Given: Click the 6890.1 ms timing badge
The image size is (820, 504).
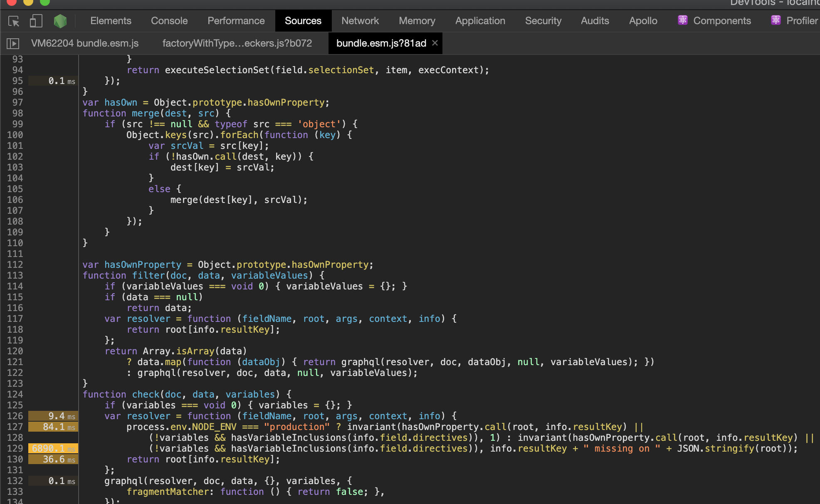Looking at the screenshot, I should [x=52, y=448].
